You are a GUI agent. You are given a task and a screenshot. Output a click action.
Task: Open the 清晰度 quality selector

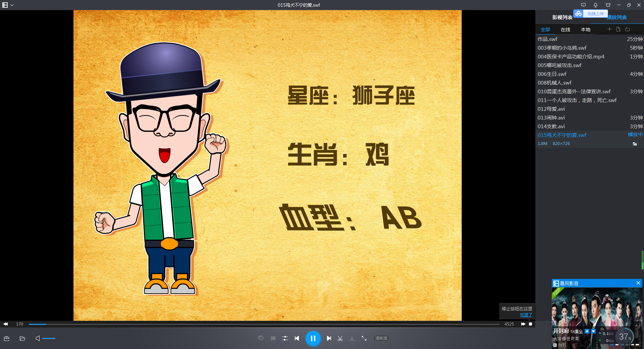click(x=381, y=338)
